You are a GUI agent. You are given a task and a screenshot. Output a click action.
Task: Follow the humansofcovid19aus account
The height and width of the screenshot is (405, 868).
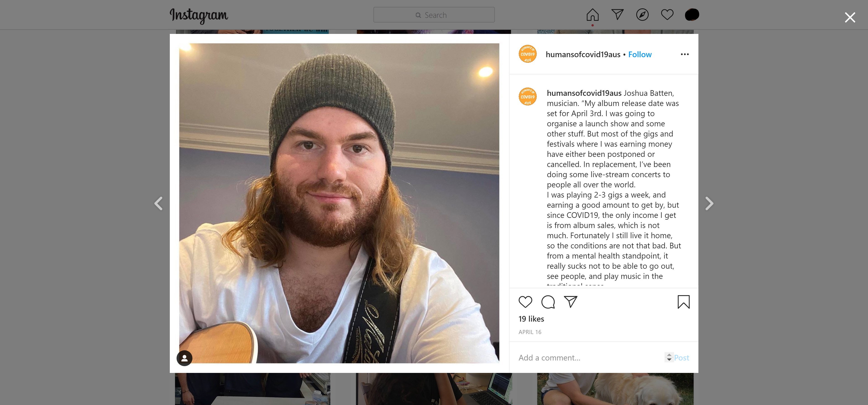click(x=640, y=54)
